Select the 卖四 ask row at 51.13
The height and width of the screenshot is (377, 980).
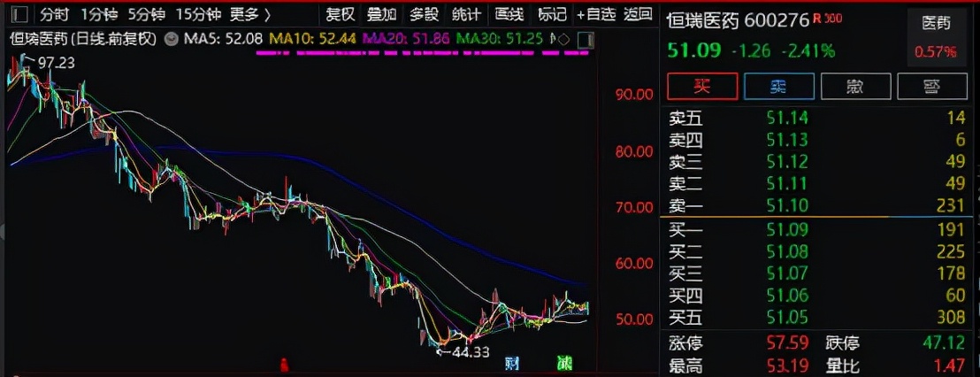[817, 140]
